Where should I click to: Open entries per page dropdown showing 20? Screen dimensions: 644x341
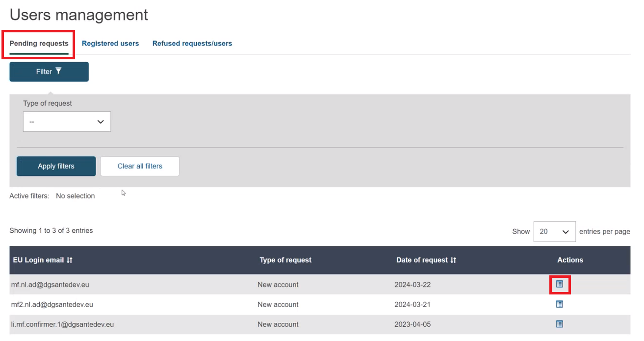pos(554,231)
